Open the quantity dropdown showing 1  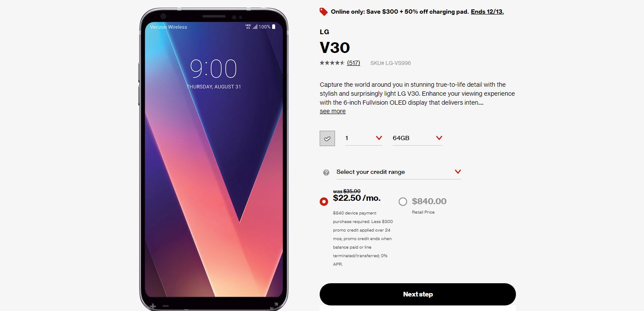click(x=364, y=138)
